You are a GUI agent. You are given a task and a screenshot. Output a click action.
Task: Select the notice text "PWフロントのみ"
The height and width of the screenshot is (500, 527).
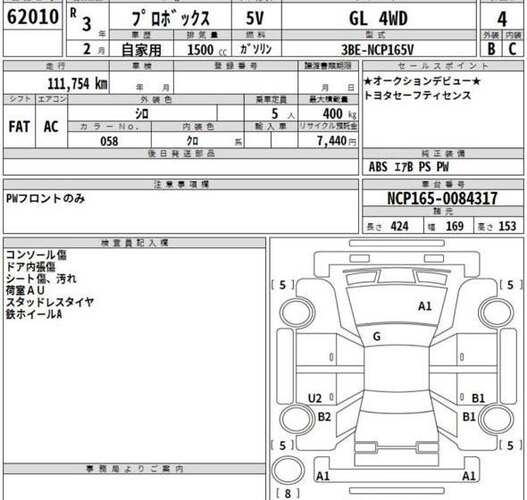(x=45, y=198)
